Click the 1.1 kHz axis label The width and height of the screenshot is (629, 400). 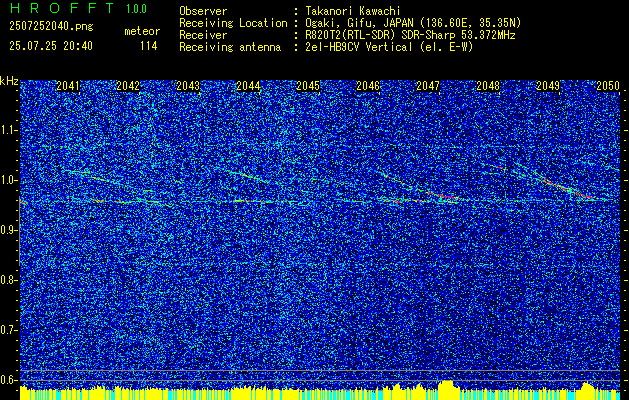point(8,130)
